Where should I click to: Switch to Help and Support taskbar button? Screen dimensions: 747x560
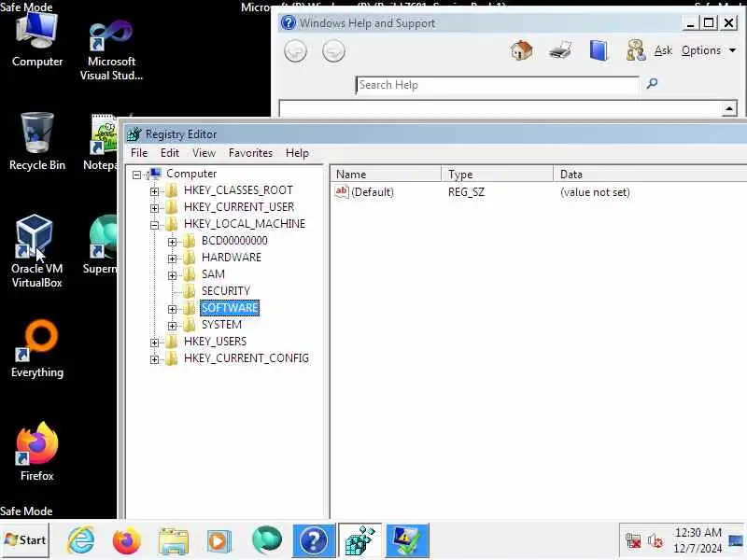314,540
